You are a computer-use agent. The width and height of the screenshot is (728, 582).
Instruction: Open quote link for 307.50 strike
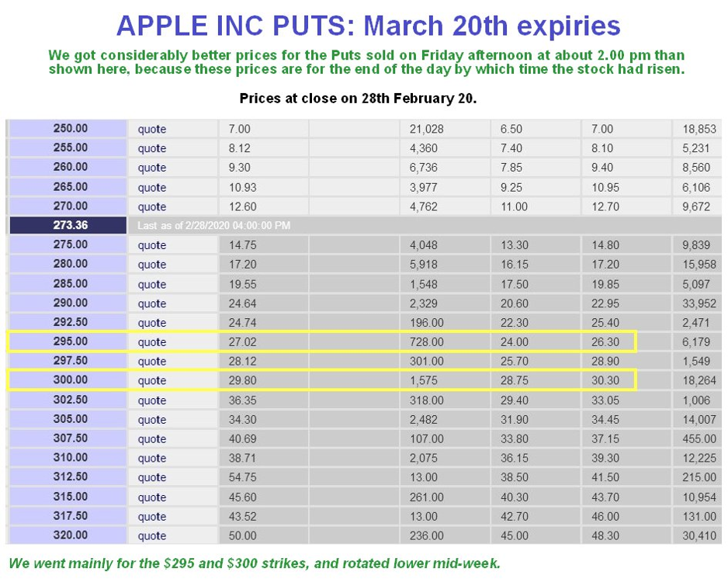tap(152, 438)
